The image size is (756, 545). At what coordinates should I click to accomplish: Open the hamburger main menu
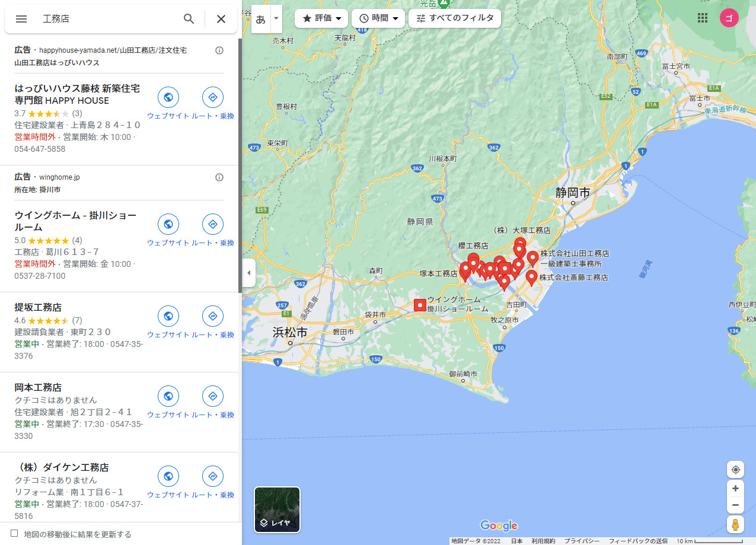[x=21, y=19]
